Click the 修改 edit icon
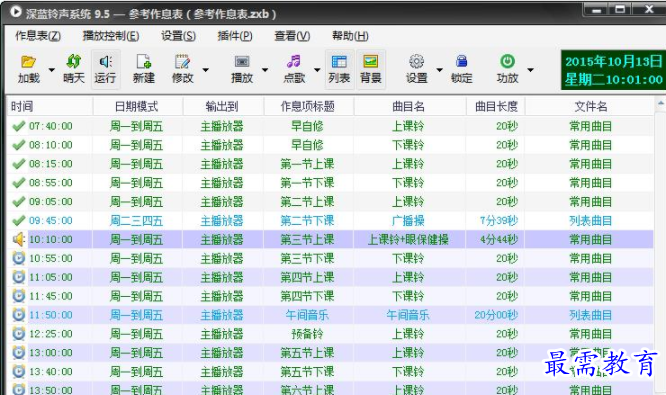This screenshot has width=666, height=395. 183,62
